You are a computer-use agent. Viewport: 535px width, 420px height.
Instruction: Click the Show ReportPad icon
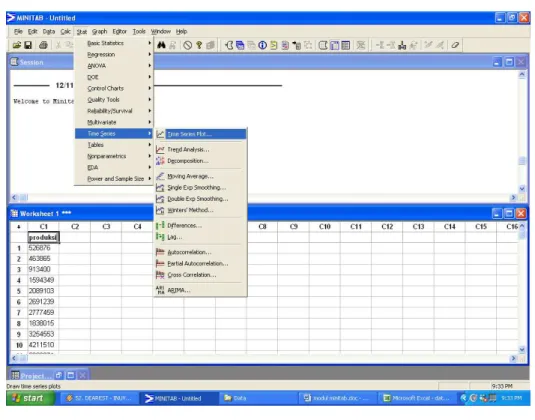285,45
